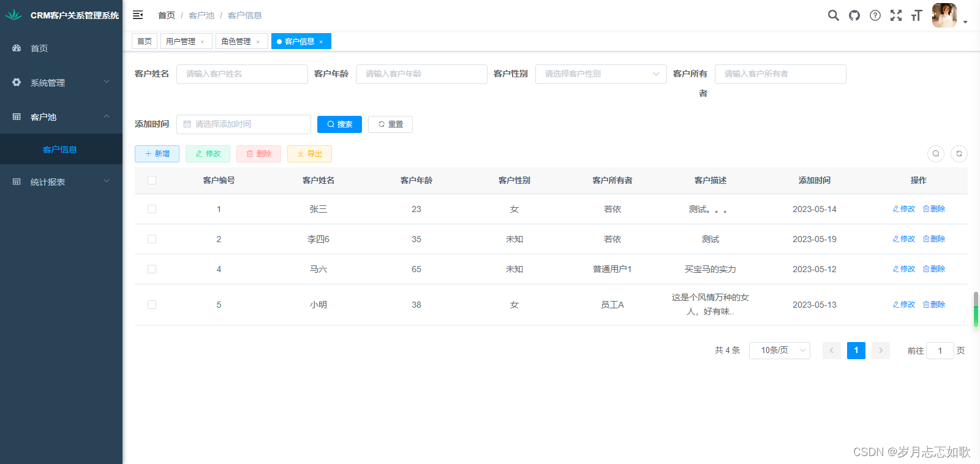
Task: Check the checkbox for 马六 row
Action: tap(152, 269)
